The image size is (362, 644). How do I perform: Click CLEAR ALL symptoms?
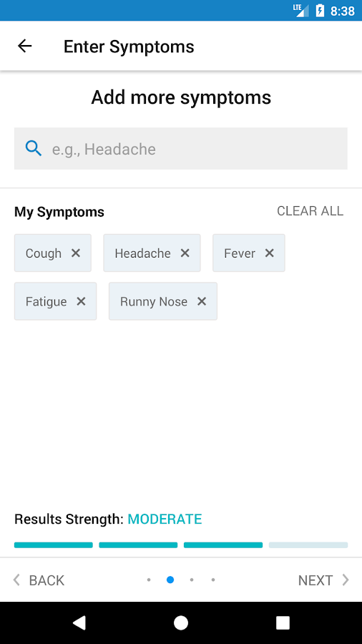coord(310,211)
